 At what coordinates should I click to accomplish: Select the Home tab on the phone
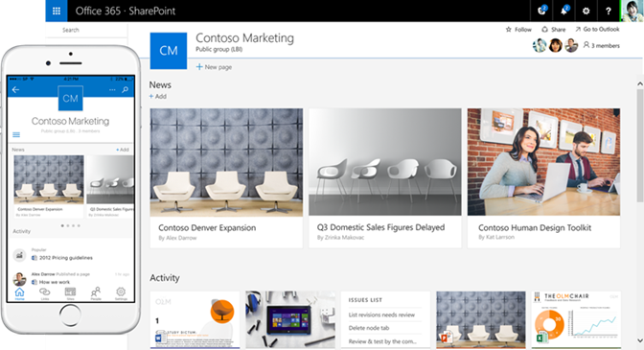tap(19, 293)
